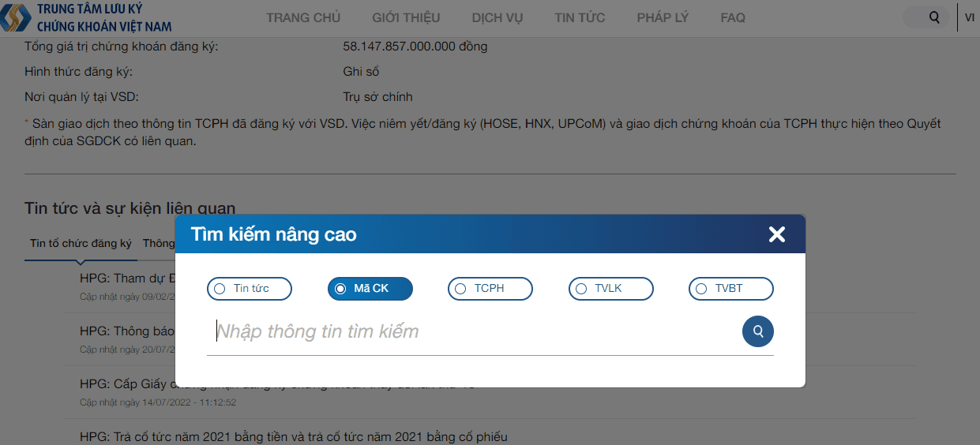The height and width of the screenshot is (445, 980).
Task: Choose the TCPH radio option
Action: point(490,289)
